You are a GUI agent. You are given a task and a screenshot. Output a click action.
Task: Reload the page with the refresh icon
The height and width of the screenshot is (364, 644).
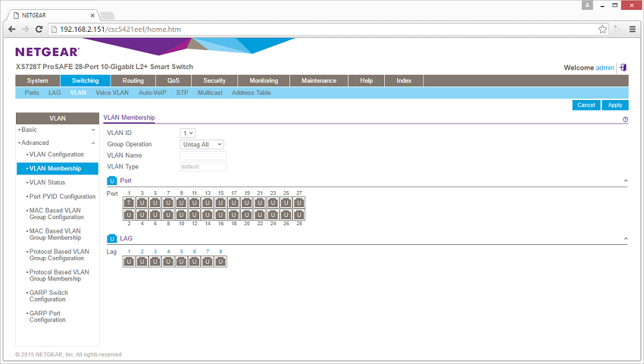point(39,30)
